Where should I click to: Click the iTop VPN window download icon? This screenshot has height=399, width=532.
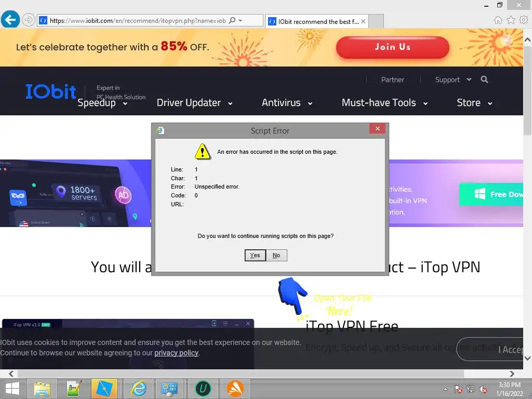(214, 323)
